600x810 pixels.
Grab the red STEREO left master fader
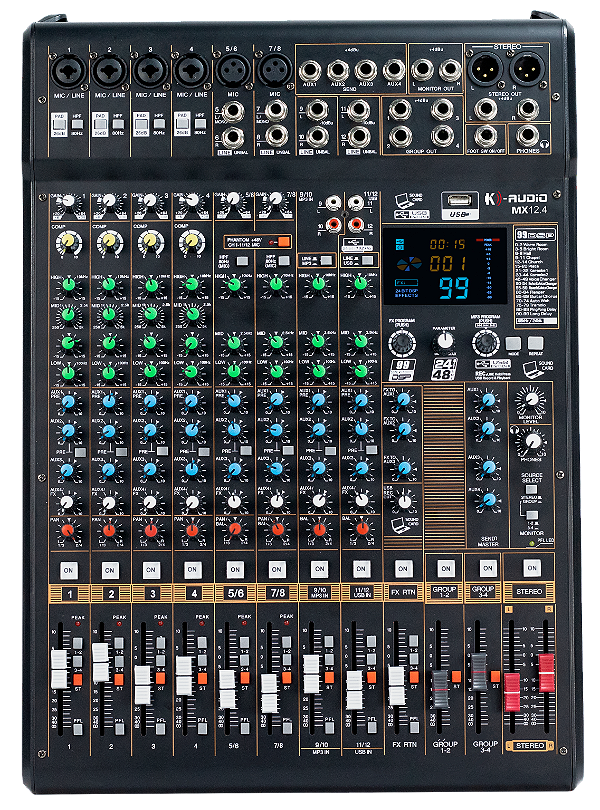(512, 692)
